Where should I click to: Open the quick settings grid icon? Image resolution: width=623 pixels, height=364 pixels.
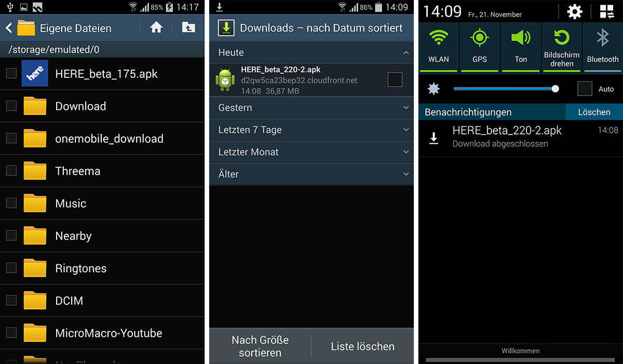[x=606, y=12]
